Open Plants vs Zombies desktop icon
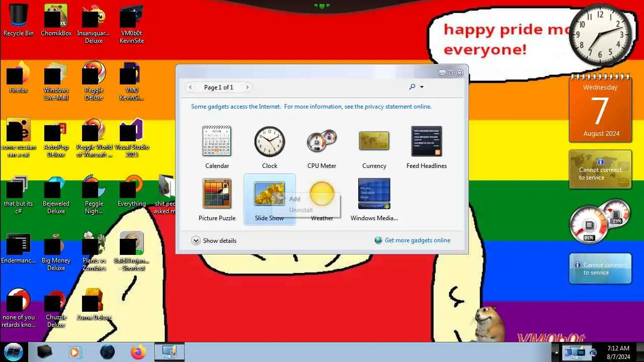This screenshot has width=644, height=362. (94, 251)
